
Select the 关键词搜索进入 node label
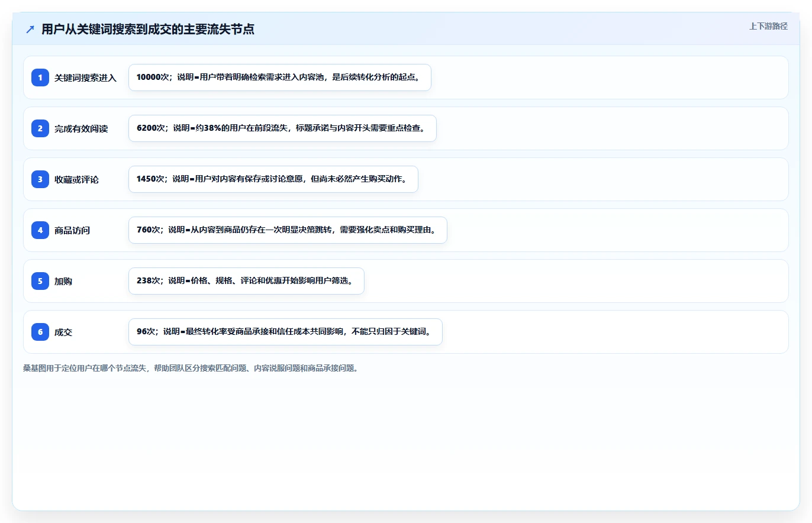coord(85,78)
